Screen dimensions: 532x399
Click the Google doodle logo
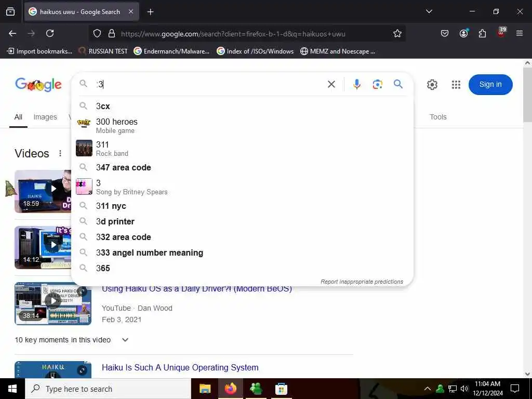pos(38,85)
